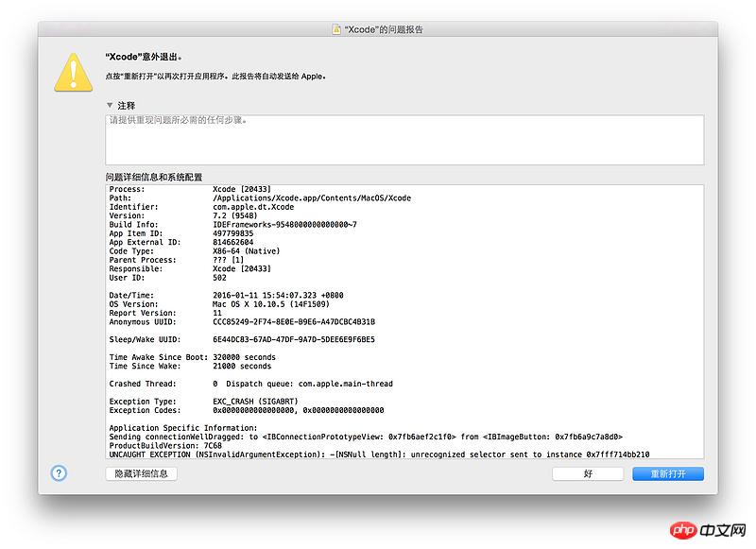Click User ID value 502
This screenshot has height=549, width=756.
coord(219,278)
